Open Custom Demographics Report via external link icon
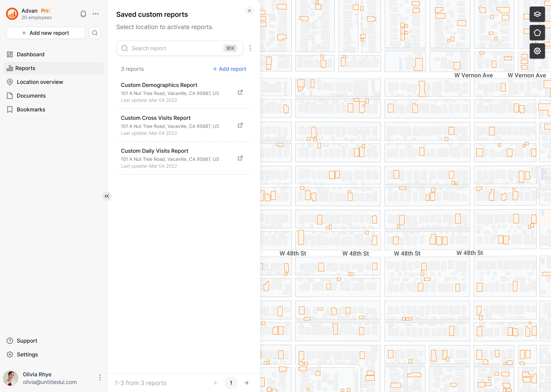551x392 pixels. [240, 92]
